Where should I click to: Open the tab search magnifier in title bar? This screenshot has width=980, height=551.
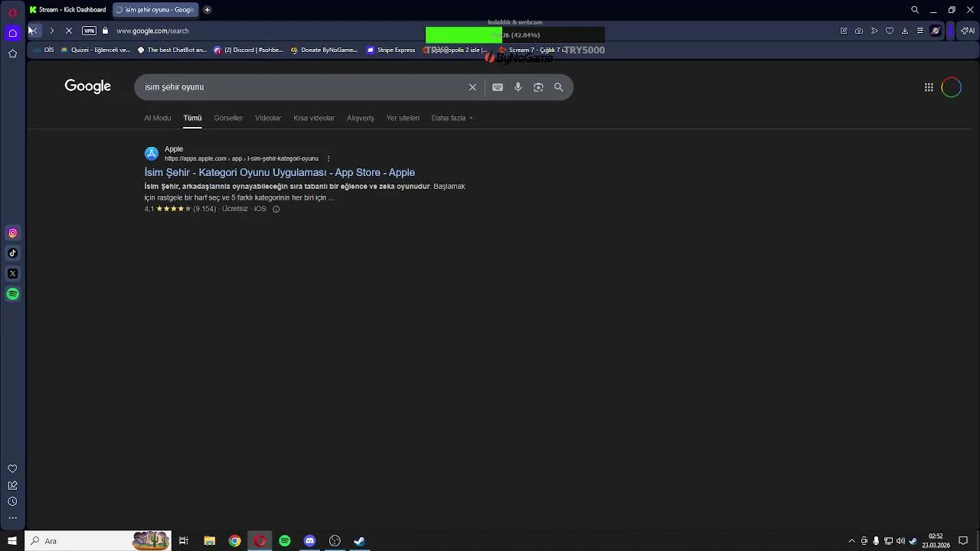(915, 10)
